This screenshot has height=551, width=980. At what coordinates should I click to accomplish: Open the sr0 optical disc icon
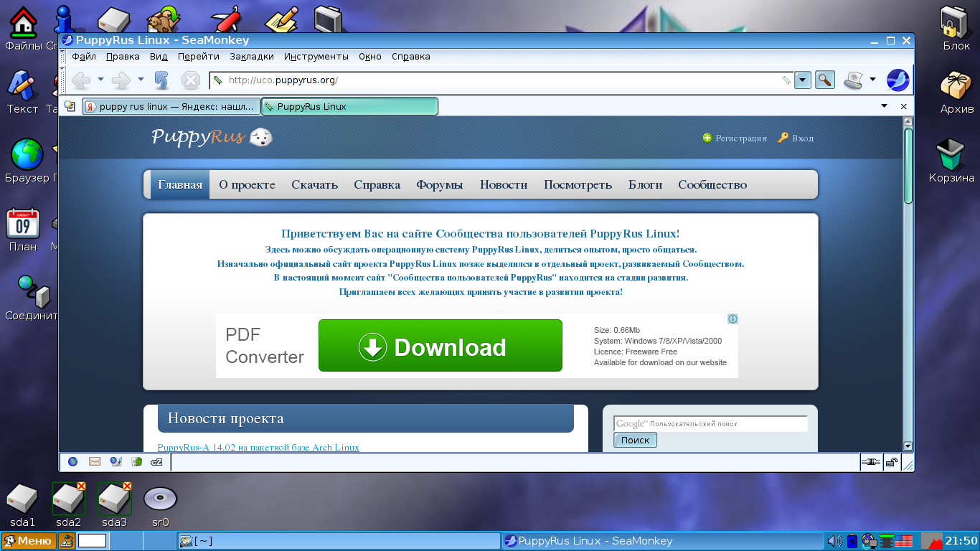coord(160,498)
